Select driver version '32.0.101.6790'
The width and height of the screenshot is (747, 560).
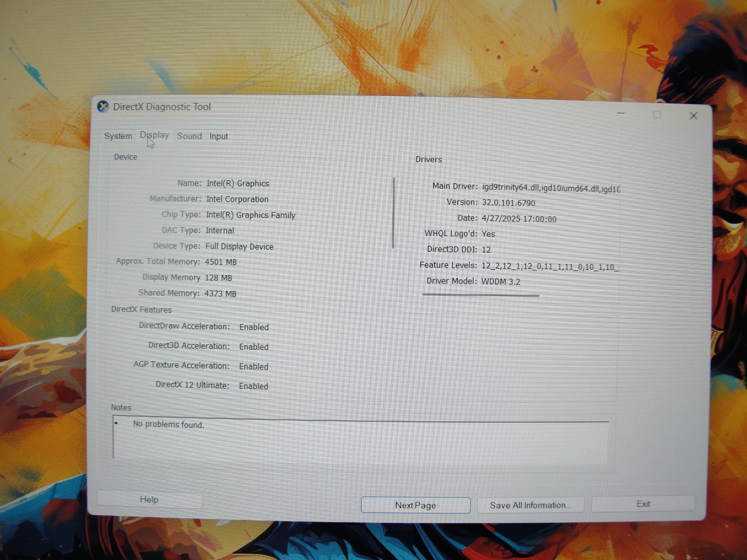[x=508, y=203]
